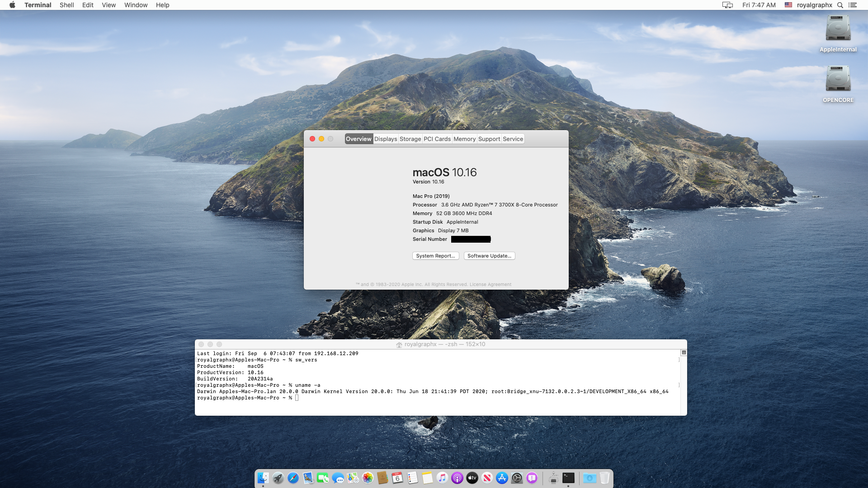Click System Report button
The image size is (868, 488).
[436, 256]
